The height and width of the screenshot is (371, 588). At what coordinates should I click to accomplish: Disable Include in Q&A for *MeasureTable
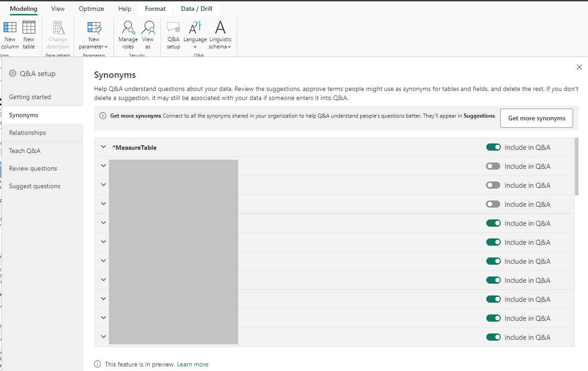[494, 147]
